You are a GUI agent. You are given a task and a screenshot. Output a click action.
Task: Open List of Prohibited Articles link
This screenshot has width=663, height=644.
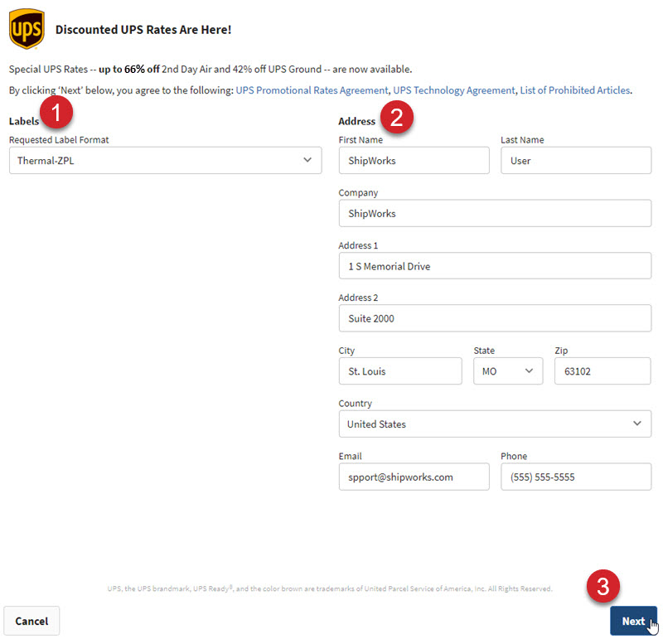click(x=575, y=90)
